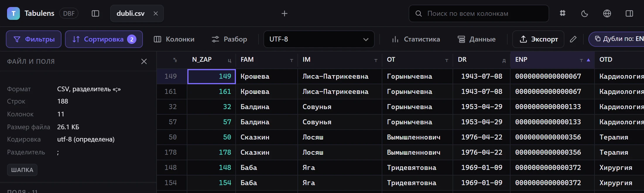The image size is (644, 193).
Task: Click the ENP cell in row 32
Action: click(552, 107)
